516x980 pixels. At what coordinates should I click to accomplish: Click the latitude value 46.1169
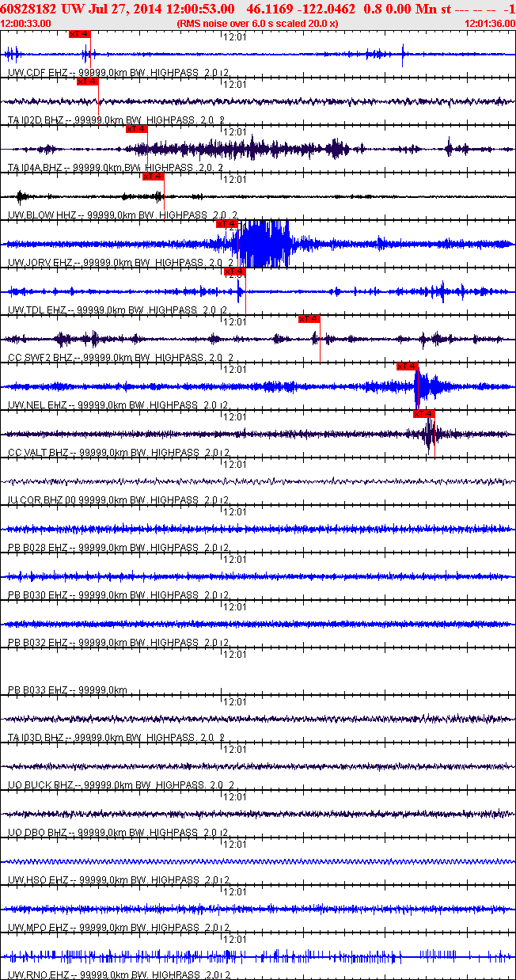[x=271, y=8]
